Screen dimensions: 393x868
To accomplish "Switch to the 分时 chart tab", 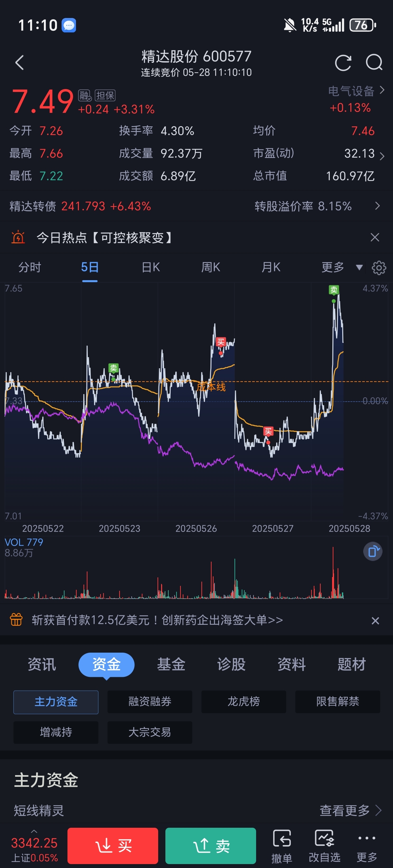I will pyautogui.click(x=30, y=267).
